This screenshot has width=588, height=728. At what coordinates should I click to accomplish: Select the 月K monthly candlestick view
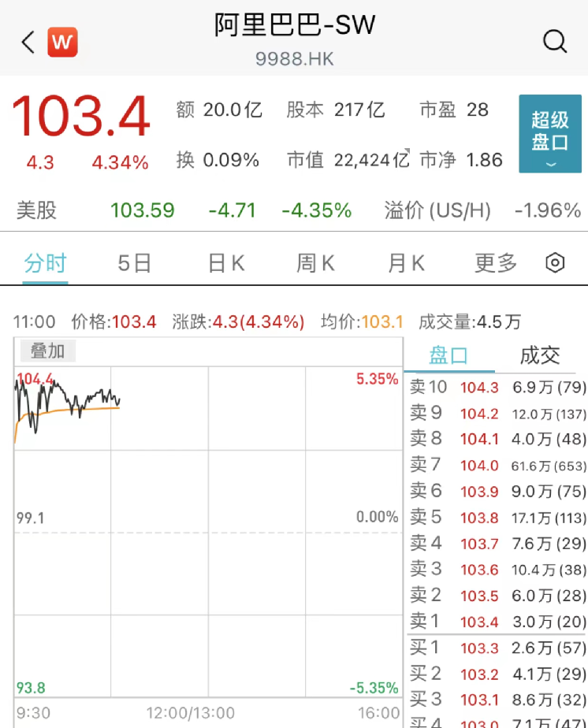tap(404, 262)
